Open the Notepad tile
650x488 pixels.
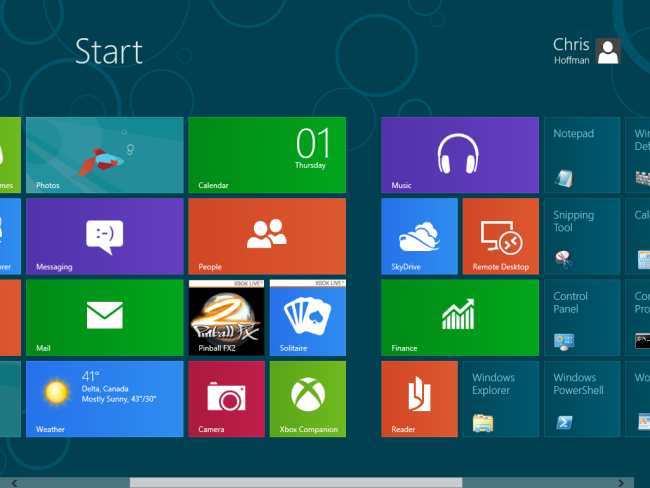[582, 155]
